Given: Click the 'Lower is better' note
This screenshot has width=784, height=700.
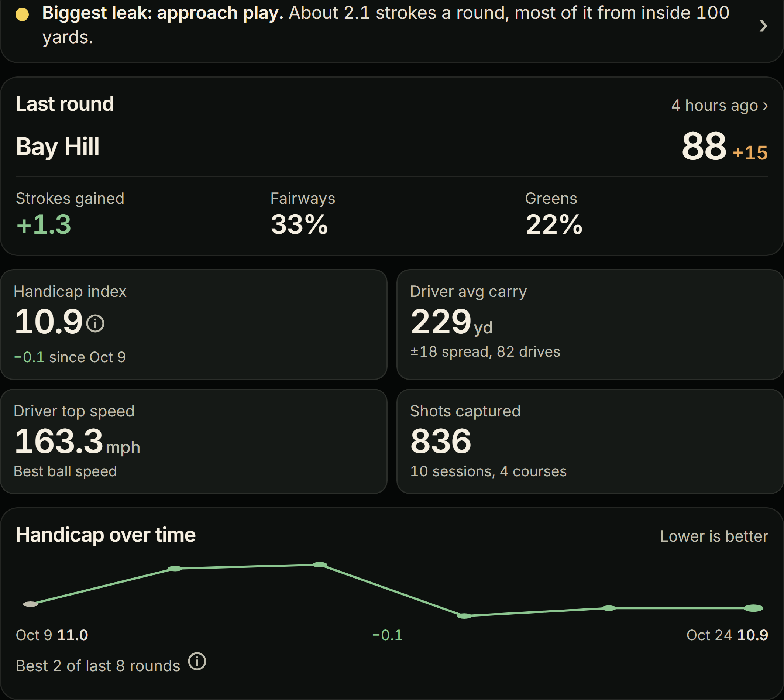Looking at the screenshot, I should pyautogui.click(x=714, y=536).
